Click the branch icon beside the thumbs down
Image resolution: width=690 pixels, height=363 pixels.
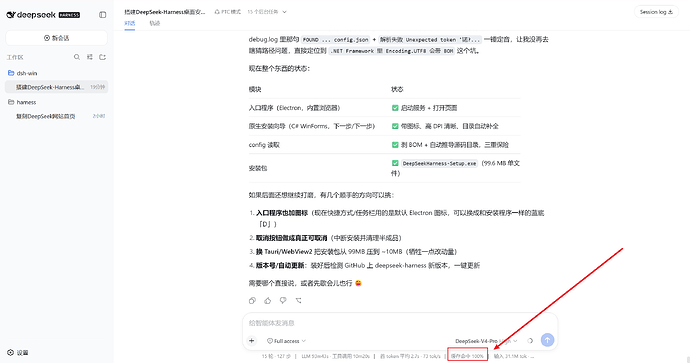click(x=299, y=301)
